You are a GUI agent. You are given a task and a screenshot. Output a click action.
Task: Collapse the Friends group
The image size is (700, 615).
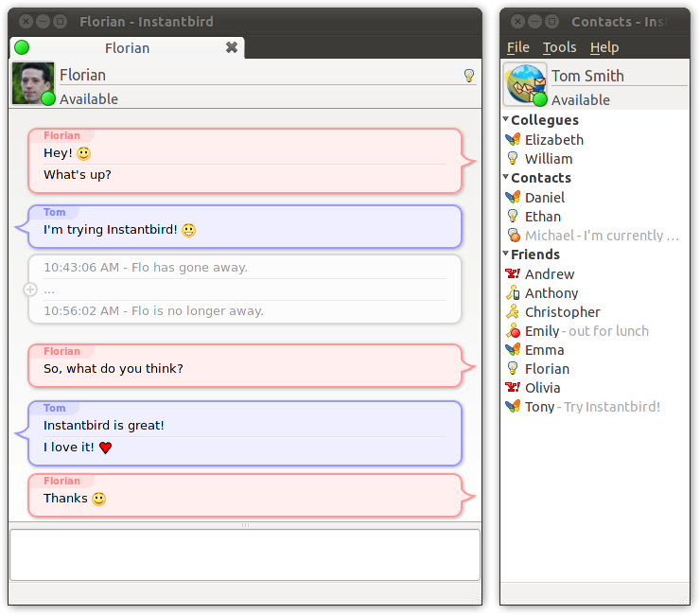pyautogui.click(x=506, y=254)
